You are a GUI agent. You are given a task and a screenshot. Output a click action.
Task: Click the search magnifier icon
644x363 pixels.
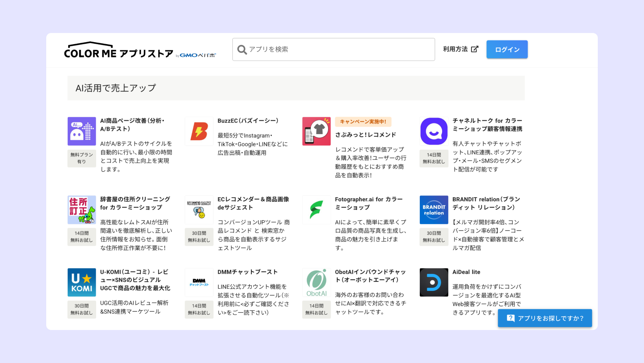pyautogui.click(x=242, y=50)
